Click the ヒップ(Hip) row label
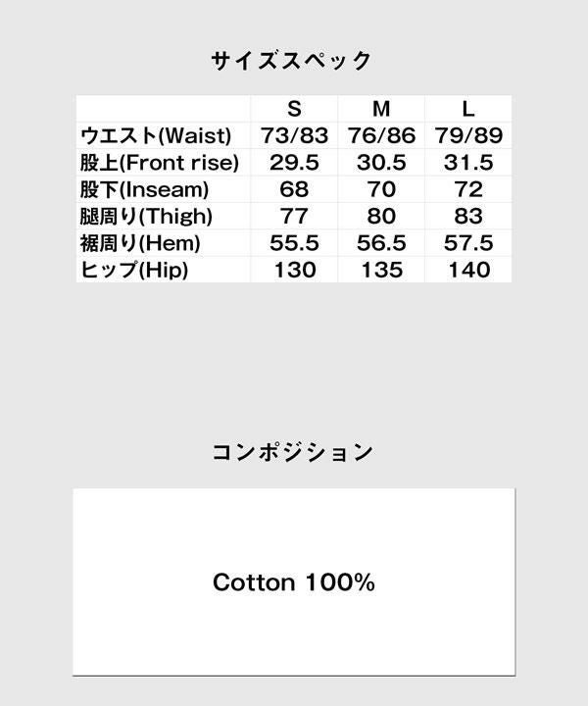This screenshot has height=706, width=588. pyautogui.click(x=133, y=270)
